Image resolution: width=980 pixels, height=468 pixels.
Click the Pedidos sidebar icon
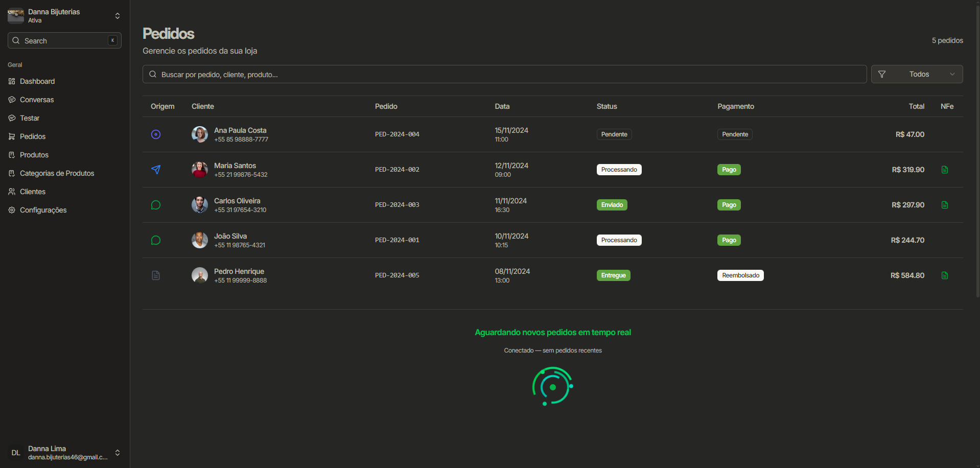11,136
